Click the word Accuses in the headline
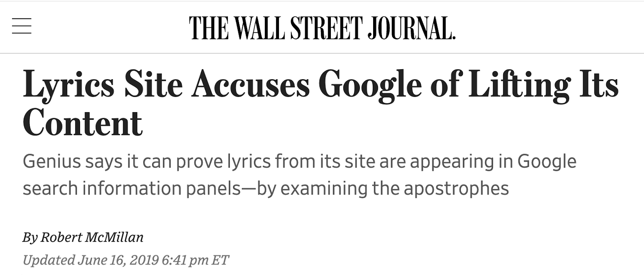Screen dimensions: 644x279 click(x=251, y=86)
